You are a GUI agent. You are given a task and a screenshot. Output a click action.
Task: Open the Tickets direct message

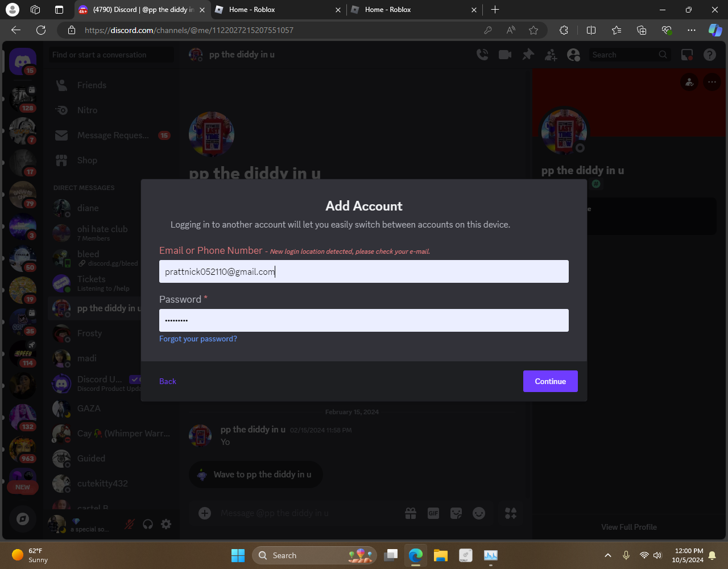point(94,283)
